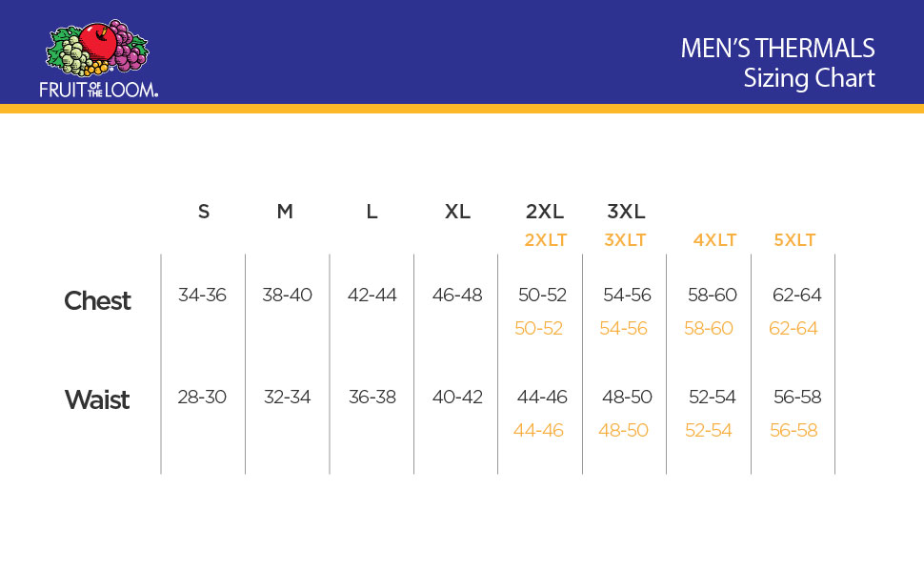The image size is (924, 572).
Task: Click the orange 4XLT size label
Action: click(714, 240)
